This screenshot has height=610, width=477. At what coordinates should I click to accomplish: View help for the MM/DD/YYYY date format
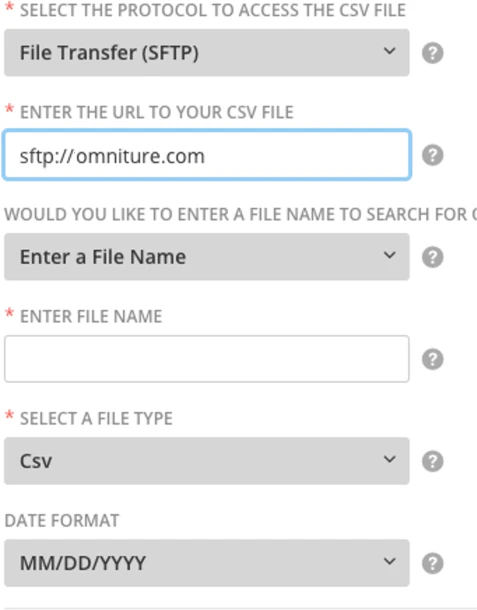[433, 563]
